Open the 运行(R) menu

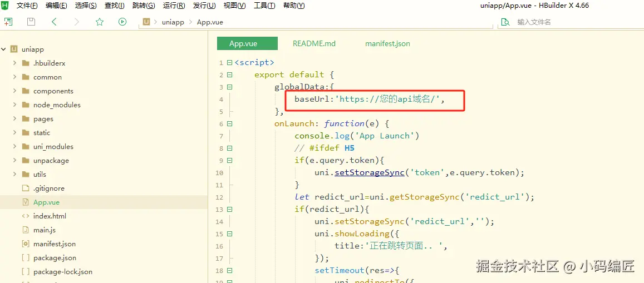coord(174,6)
